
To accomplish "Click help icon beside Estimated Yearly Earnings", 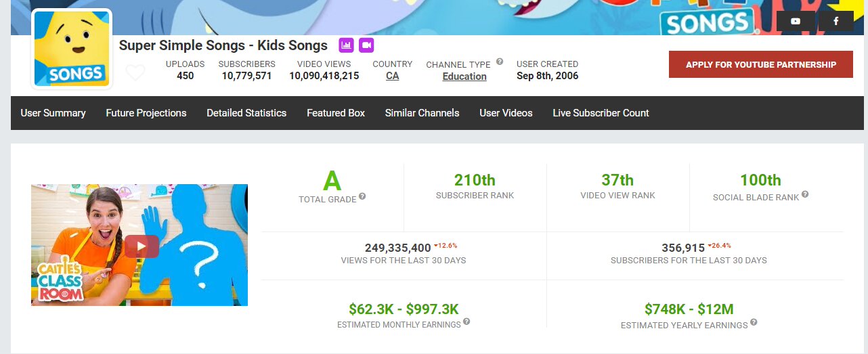I will 754,322.
